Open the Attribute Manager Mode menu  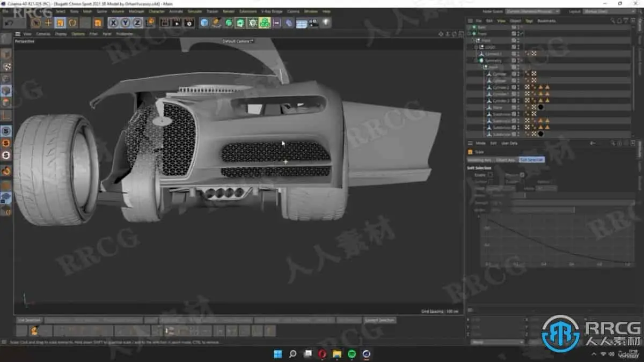[481, 143]
